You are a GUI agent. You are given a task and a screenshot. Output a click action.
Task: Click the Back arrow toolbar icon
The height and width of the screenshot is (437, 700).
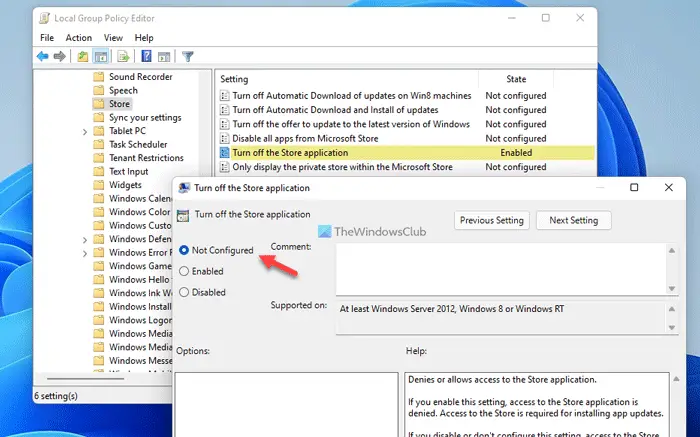click(42, 57)
